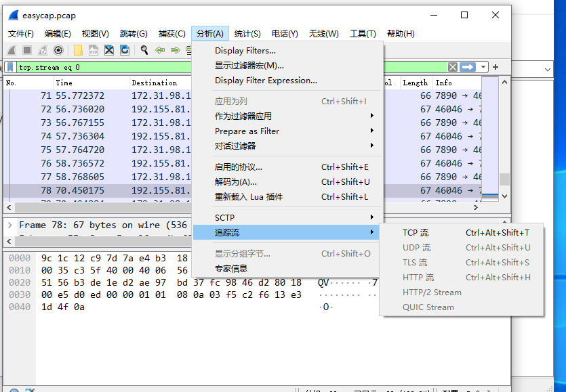Open the 视图(V) menu
This screenshot has width=566, height=392.
tap(96, 34)
